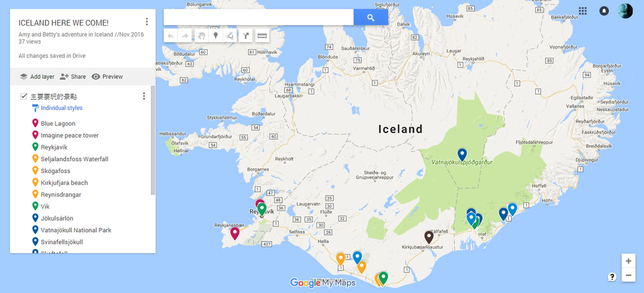The width and height of the screenshot is (644, 293).
Task: Click inside the map search field
Action: pos(258,17)
